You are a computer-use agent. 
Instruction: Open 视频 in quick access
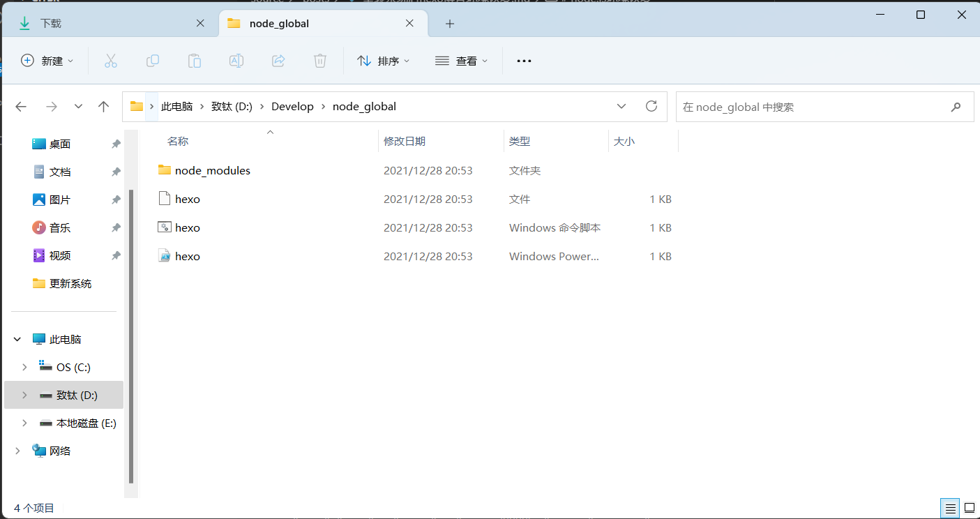60,255
